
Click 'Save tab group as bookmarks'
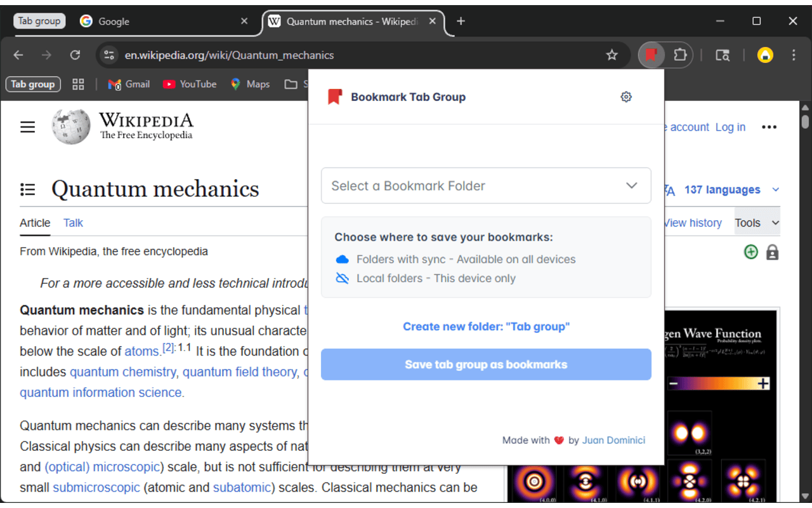point(486,364)
